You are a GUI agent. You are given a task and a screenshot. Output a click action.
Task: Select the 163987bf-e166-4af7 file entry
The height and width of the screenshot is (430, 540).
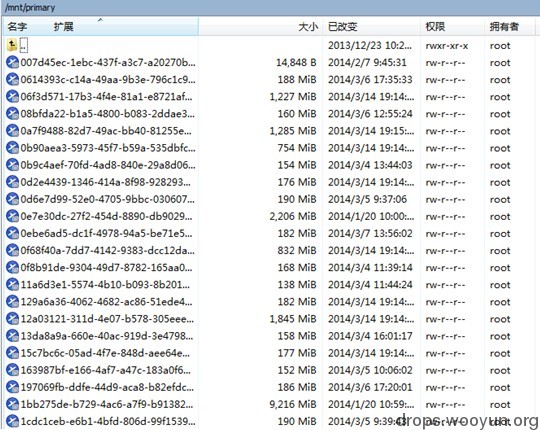tap(269, 370)
